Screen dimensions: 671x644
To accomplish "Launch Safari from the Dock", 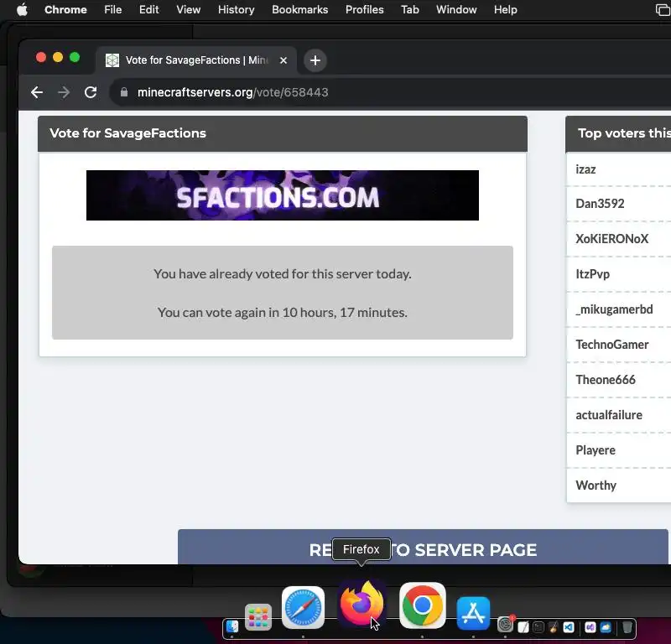I will click(x=303, y=607).
